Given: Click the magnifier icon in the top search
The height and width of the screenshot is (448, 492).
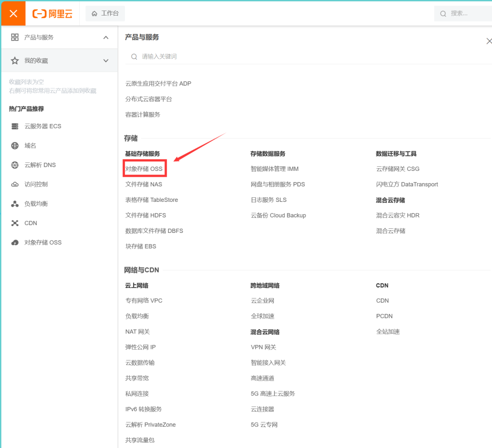Looking at the screenshot, I should tap(443, 14).
